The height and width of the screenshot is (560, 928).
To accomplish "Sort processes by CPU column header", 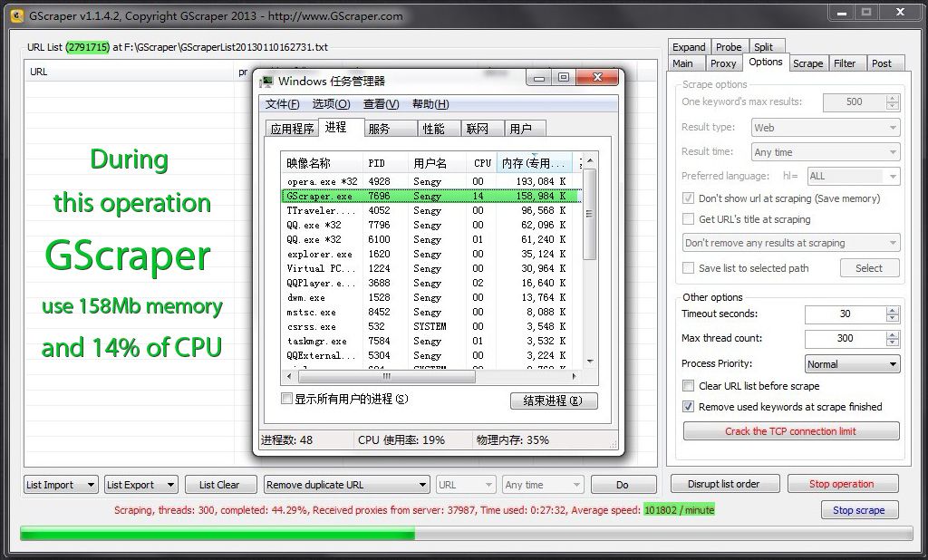I will (x=482, y=163).
